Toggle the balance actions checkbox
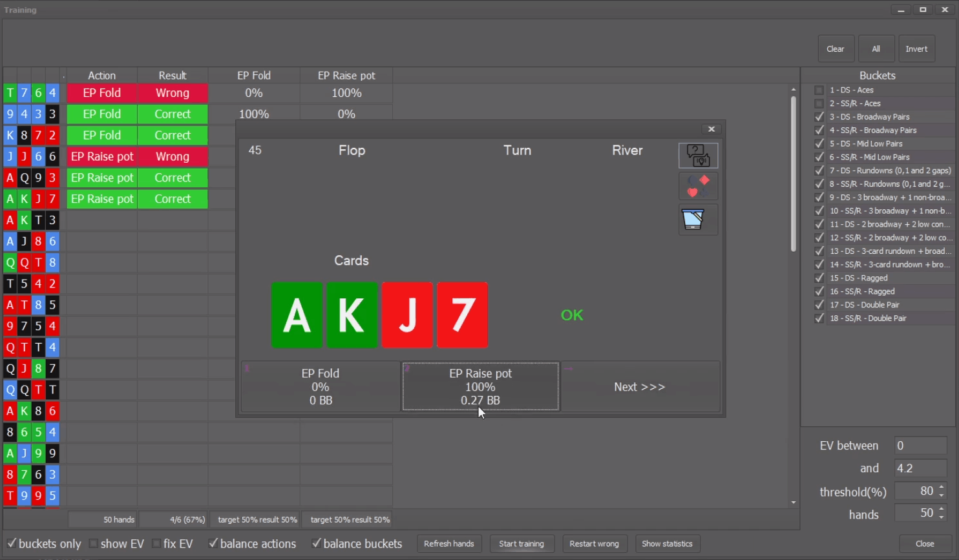Image resolution: width=959 pixels, height=560 pixels. coord(213,543)
